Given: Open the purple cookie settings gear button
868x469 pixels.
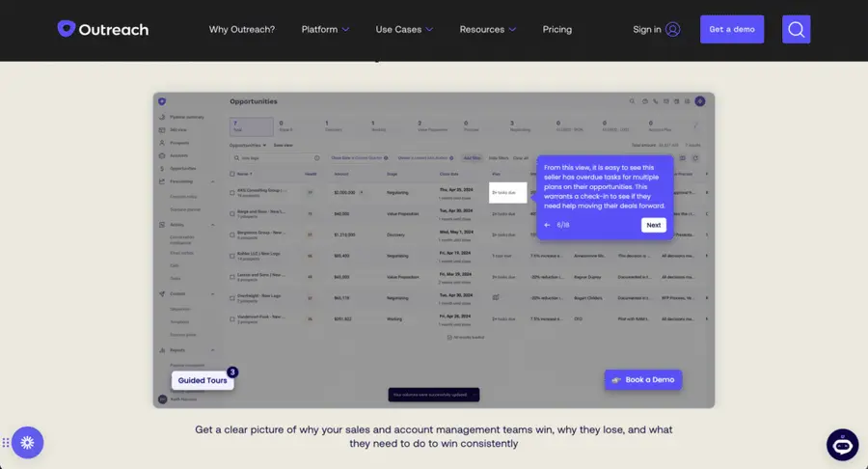Looking at the screenshot, I should click(x=27, y=442).
